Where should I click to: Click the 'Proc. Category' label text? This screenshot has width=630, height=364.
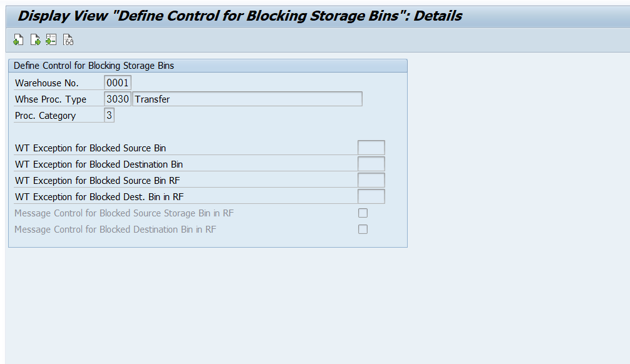45,116
